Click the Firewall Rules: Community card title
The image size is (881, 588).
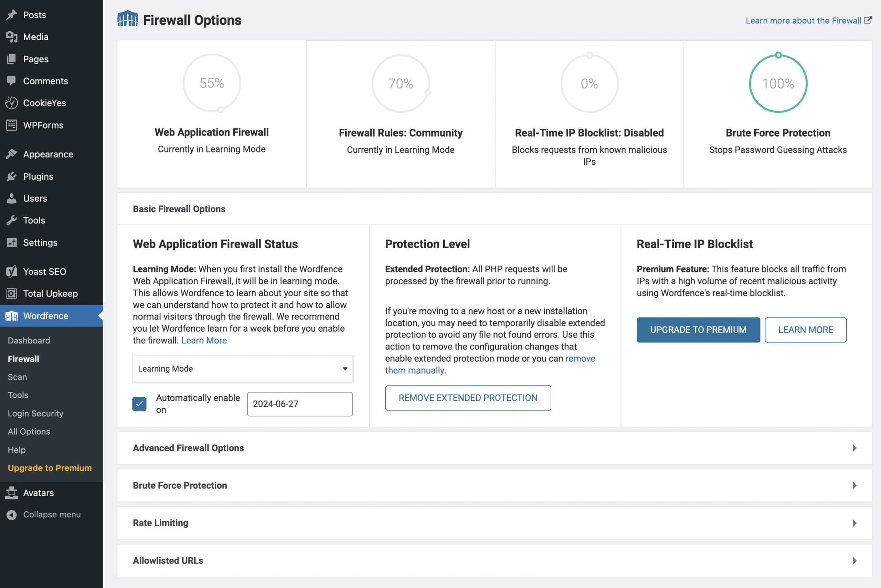pos(401,133)
